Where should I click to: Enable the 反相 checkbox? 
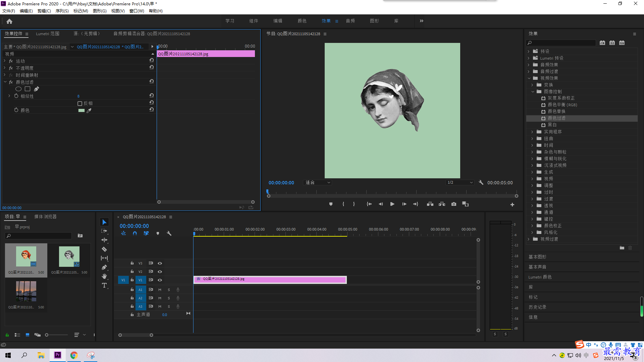tap(80, 104)
